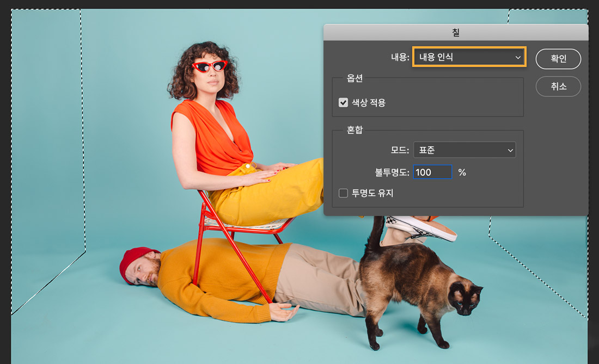Screen dimensions: 599x364
Task: Click the 혼합 group label
Action: 354,130
